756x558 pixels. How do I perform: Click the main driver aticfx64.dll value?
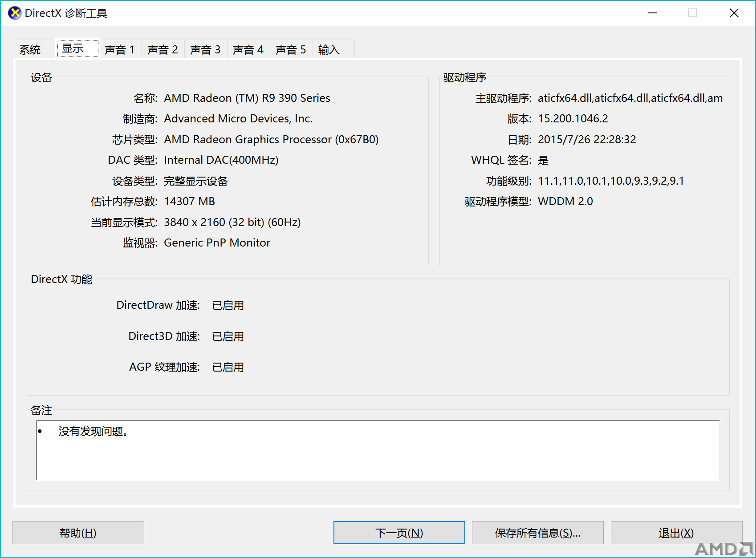(x=630, y=98)
